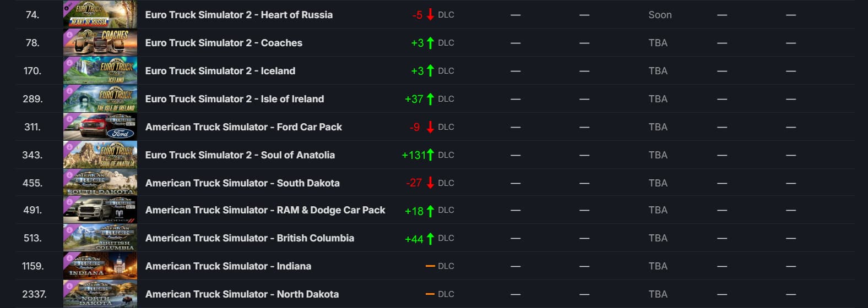This screenshot has width=868, height=308.
Task: Click the green up arrow beside Coaches +3
Action: (x=430, y=43)
